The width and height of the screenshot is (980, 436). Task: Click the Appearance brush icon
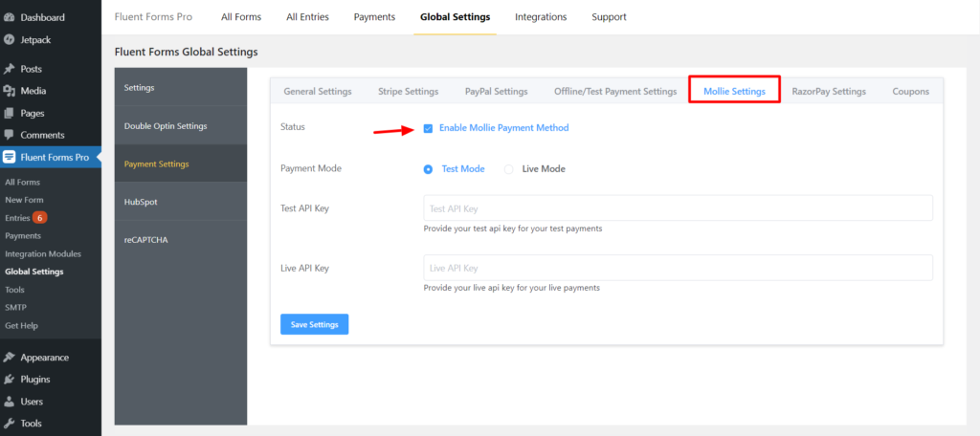click(x=10, y=358)
